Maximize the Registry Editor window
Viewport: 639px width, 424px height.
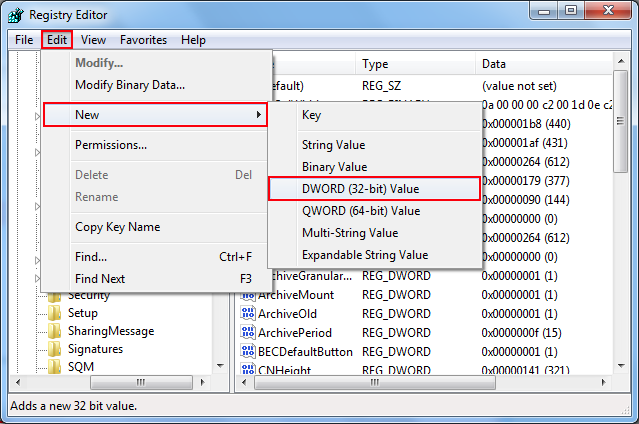pyautogui.click(x=571, y=11)
